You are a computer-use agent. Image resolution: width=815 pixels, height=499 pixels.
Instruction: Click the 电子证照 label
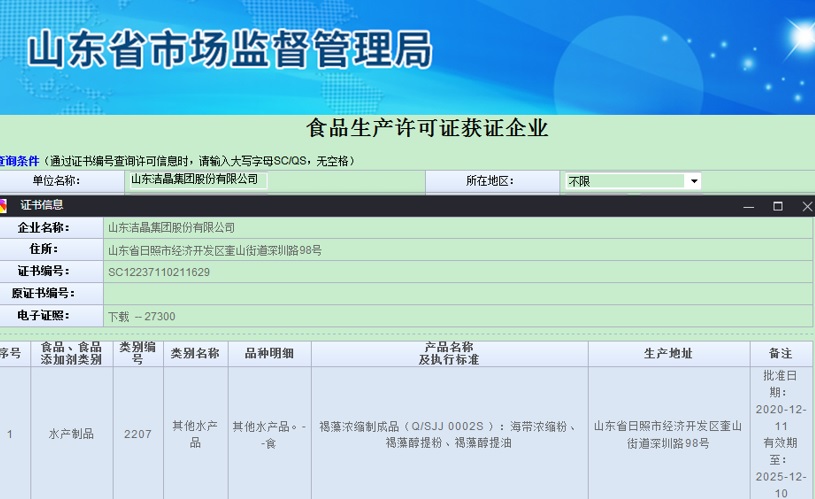[43, 316]
